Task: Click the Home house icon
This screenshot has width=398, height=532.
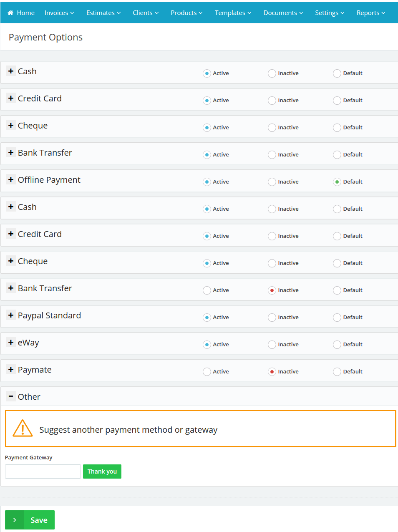Action: click(x=10, y=13)
